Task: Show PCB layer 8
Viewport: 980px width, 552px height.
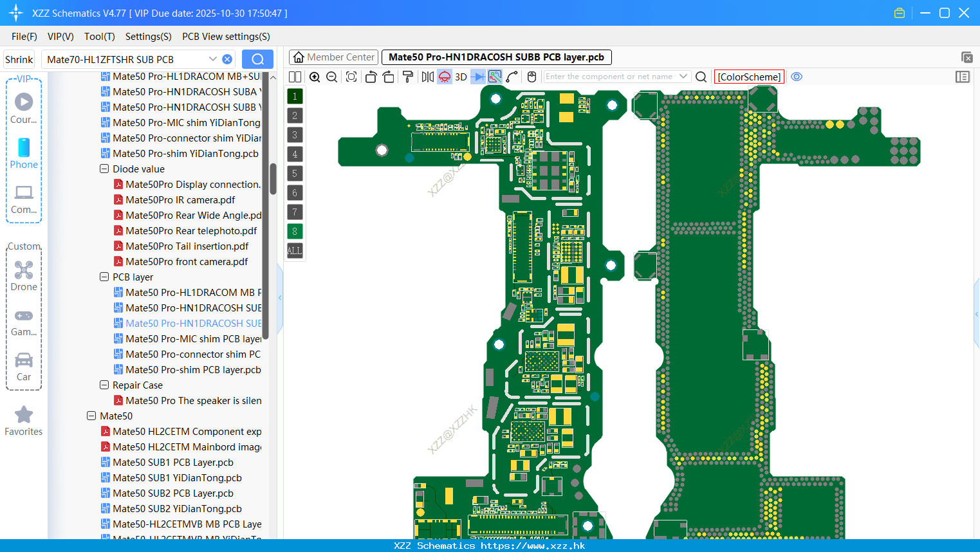Action: click(295, 232)
